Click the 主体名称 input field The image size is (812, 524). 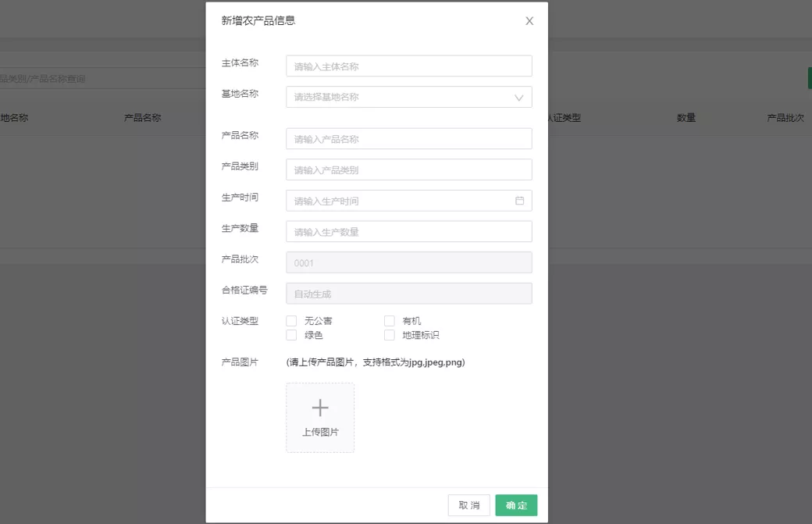(x=408, y=66)
